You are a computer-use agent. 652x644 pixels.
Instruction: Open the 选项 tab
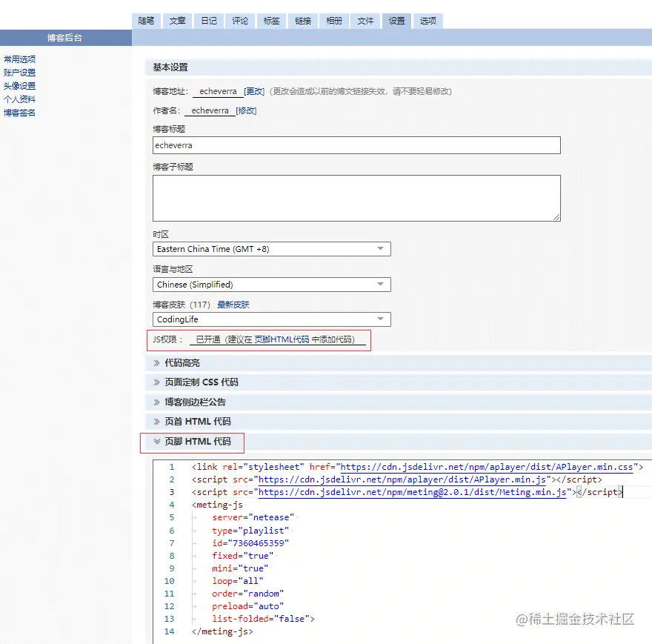pyautogui.click(x=428, y=21)
